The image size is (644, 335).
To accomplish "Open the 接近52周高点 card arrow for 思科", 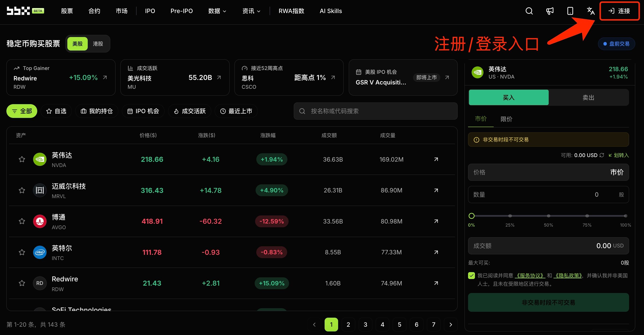I will [x=333, y=78].
